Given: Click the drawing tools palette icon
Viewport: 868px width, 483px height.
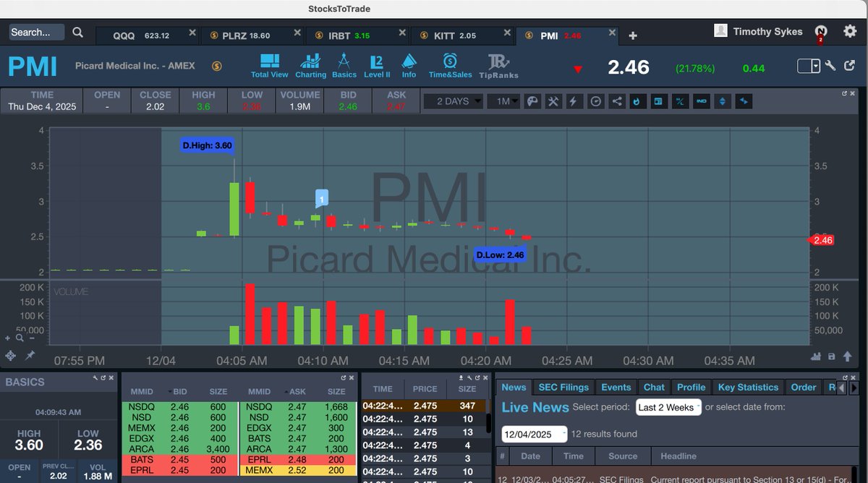Looking at the screenshot, I should 532,101.
